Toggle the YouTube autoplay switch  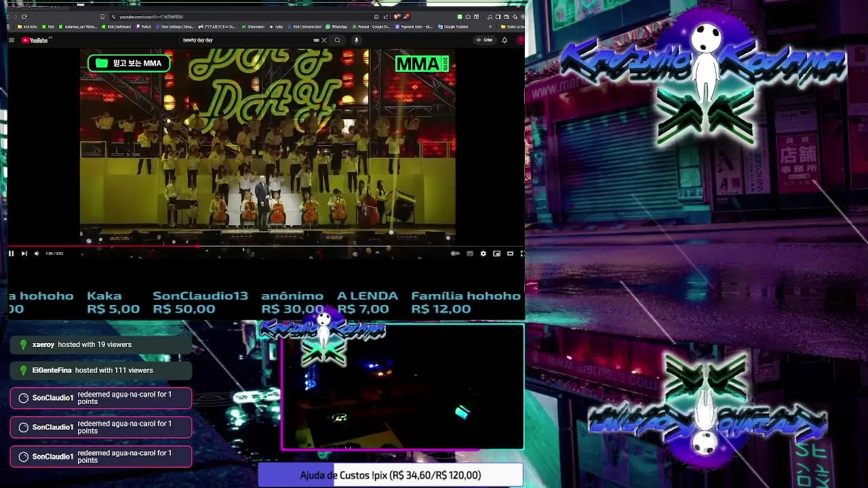456,253
